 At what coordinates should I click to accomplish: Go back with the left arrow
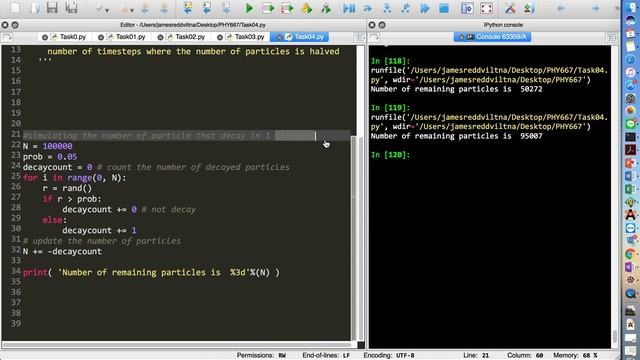coord(560,8)
